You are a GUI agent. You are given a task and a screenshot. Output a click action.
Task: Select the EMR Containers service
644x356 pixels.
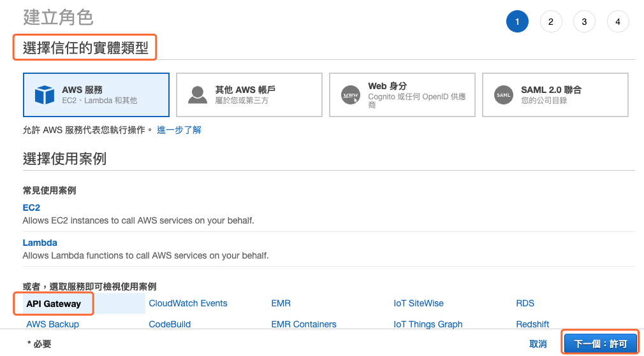point(304,324)
